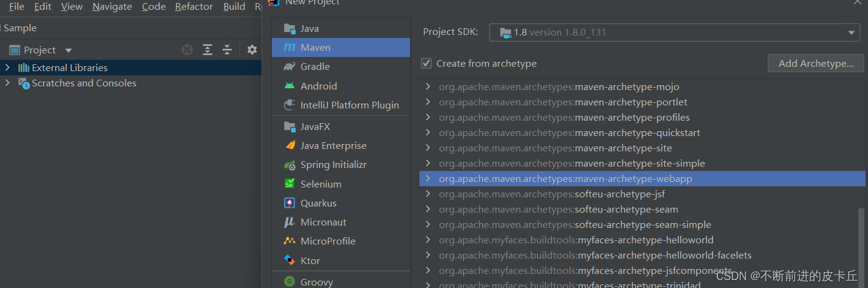Click the Groovy G icon

[290, 282]
